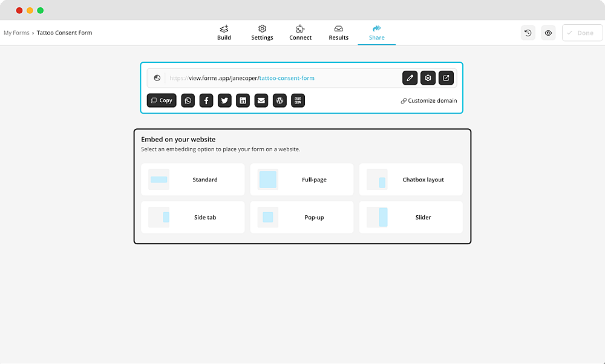Open the Results tab
Image resolution: width=605 pixels, height=364 pixels.
338,33
